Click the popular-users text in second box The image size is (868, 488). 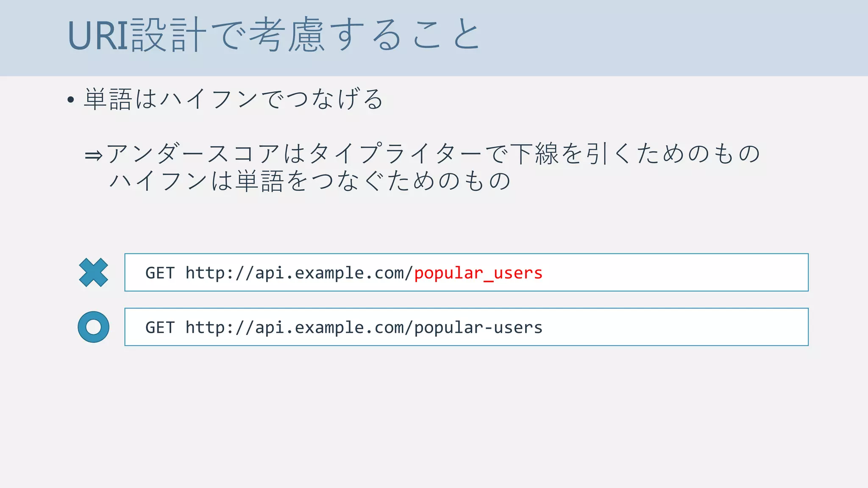click(478, 328)
